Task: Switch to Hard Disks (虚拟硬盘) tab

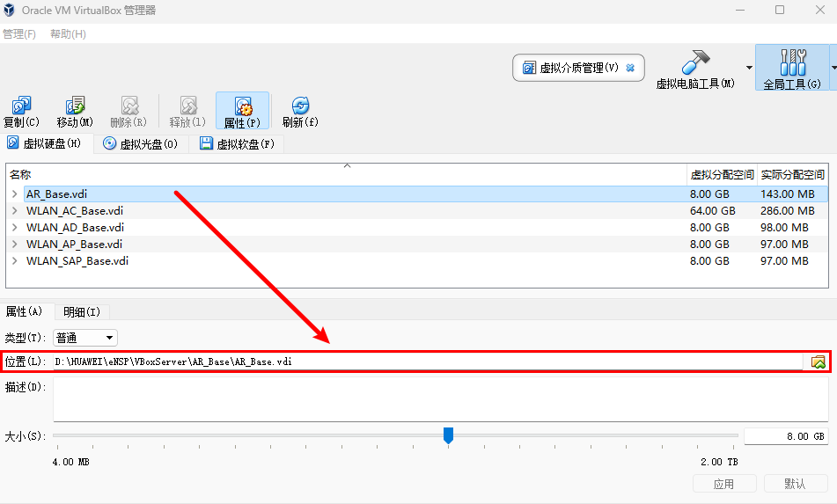Action: click(46, 143)
